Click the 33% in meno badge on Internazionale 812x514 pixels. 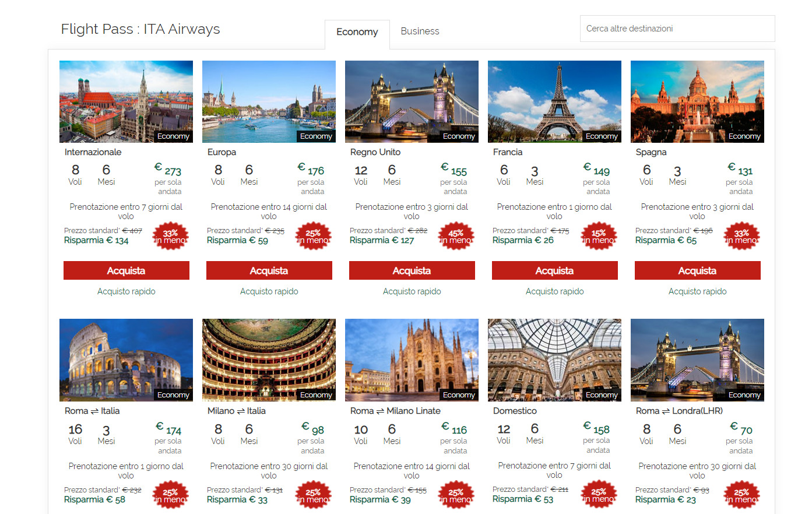[x=170, y=236]
